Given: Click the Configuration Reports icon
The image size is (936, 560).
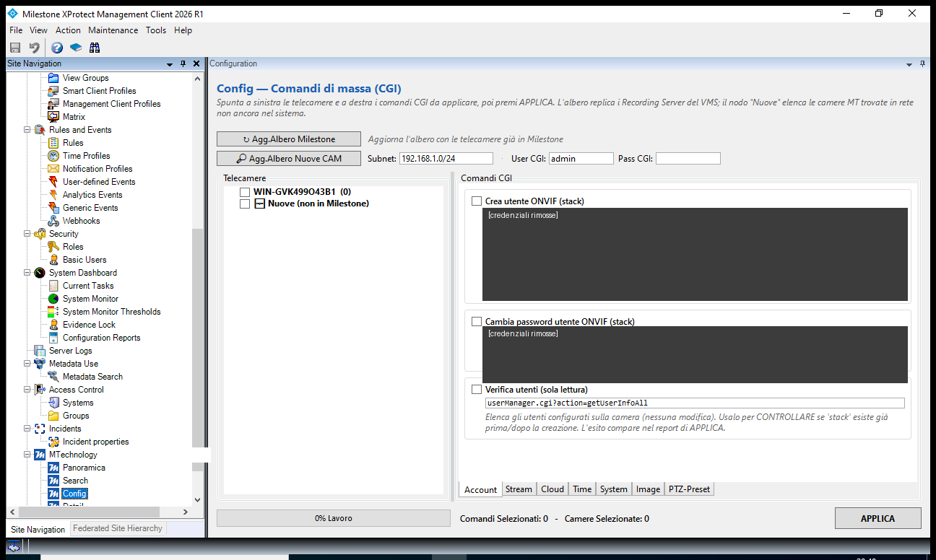Looking at the screenshot, I should 53,338.
